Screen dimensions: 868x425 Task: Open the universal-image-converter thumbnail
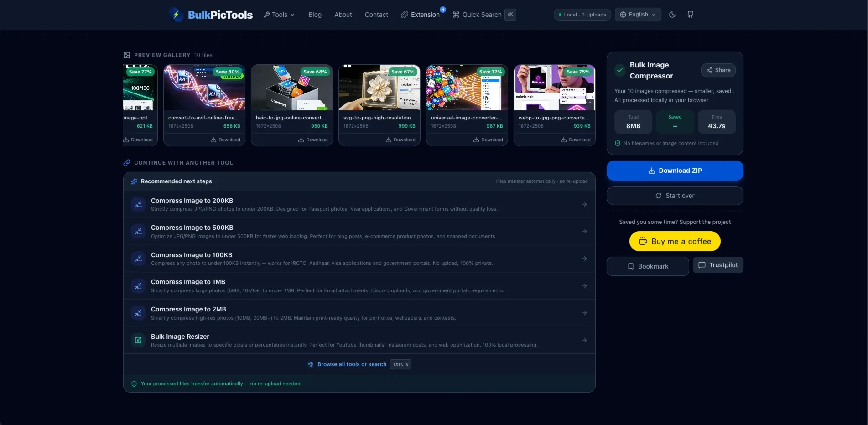click(467, 88)
